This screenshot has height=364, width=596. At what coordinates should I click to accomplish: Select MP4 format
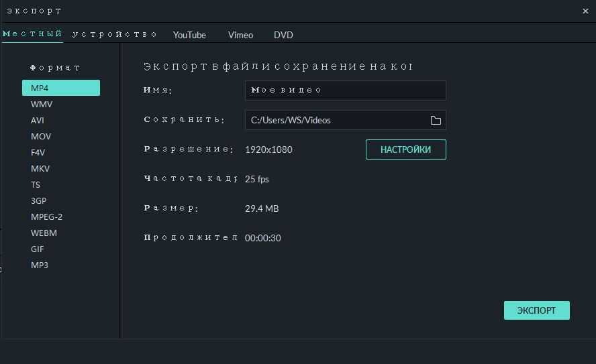(x=60, y=88)
